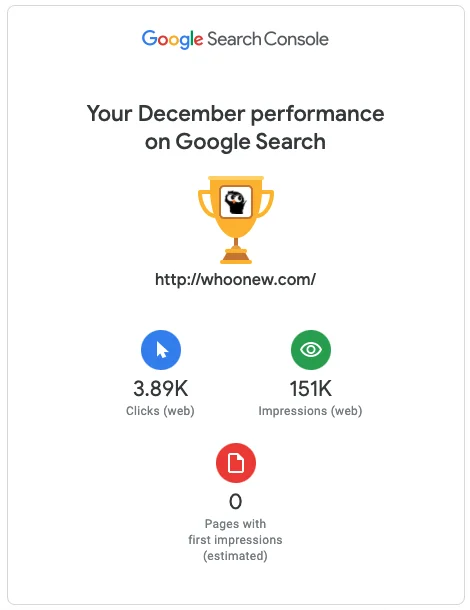Viewport: 470px width, 610px height.
Task: Click the owl site logo inside trophy
Action: (236, 202)
